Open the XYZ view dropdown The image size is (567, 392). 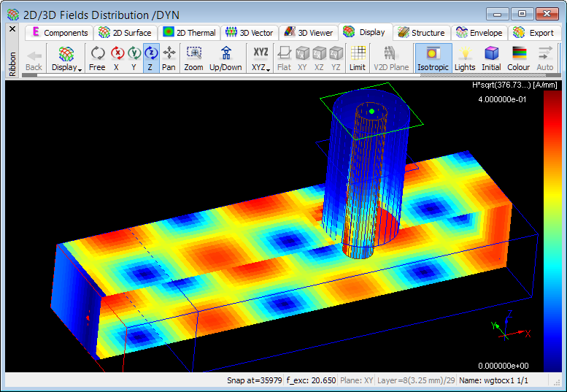coord(261,58)
